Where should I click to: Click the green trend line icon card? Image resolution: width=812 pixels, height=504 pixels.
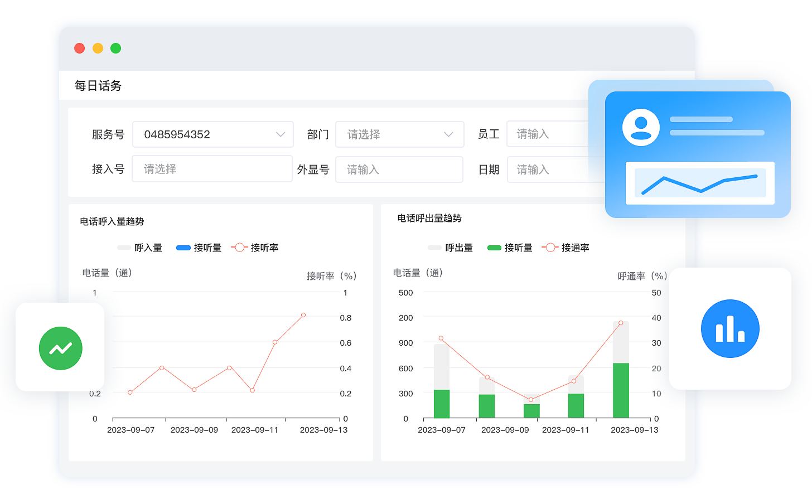click(x=60, y=347)
